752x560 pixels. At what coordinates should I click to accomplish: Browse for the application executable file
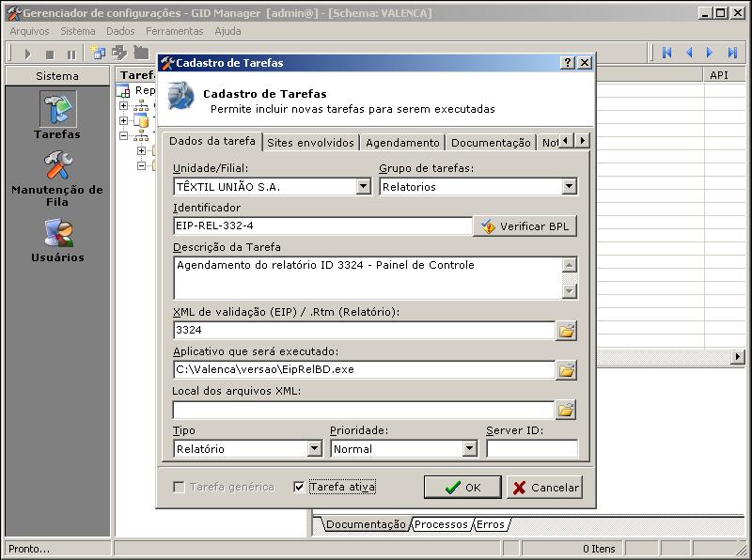pyautogui.click(x=566, y=370)
